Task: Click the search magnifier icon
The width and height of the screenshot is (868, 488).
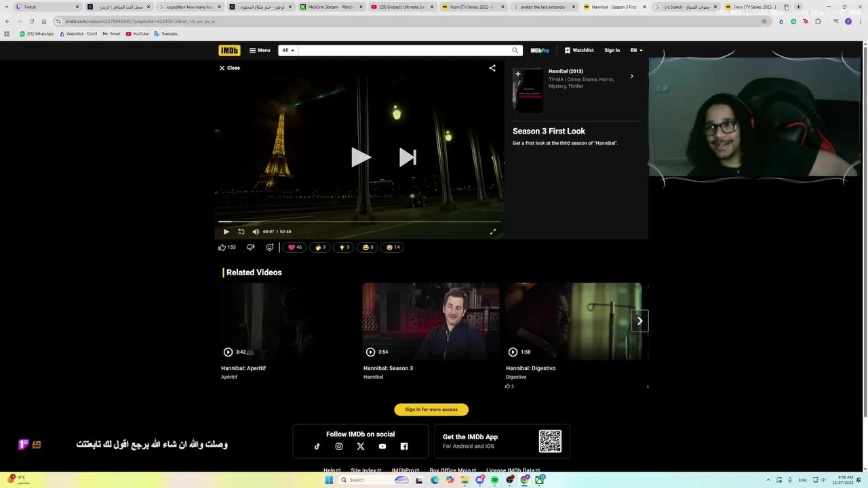Action: [x=515, y=50]
